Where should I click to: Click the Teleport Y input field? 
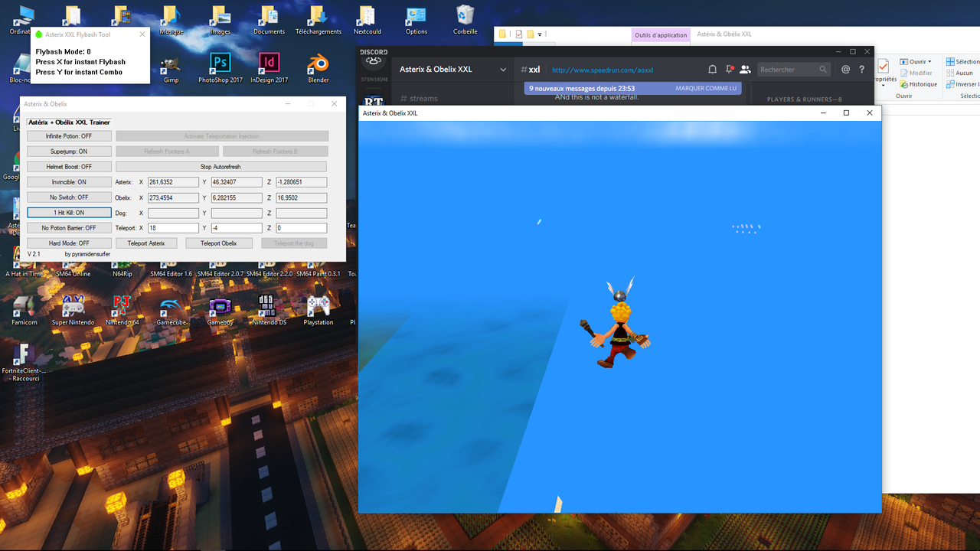click(x=237, y=228)
